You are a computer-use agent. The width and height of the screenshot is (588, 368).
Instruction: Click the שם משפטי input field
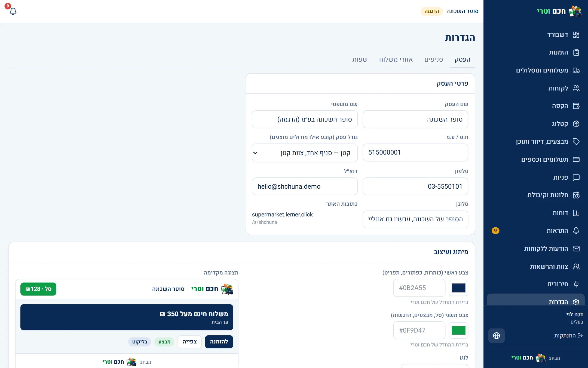(x=305, y=119)
